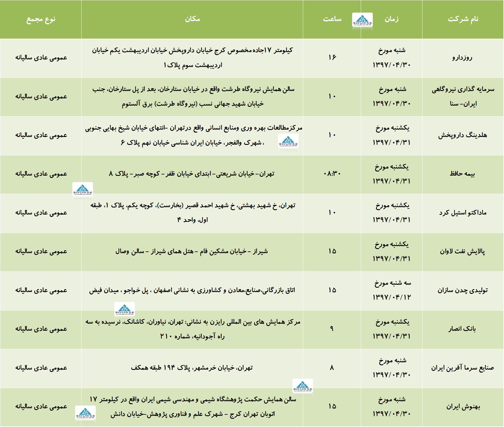Select the company name 'پالایش نفت لاوان'

click(x=462, y=252)
